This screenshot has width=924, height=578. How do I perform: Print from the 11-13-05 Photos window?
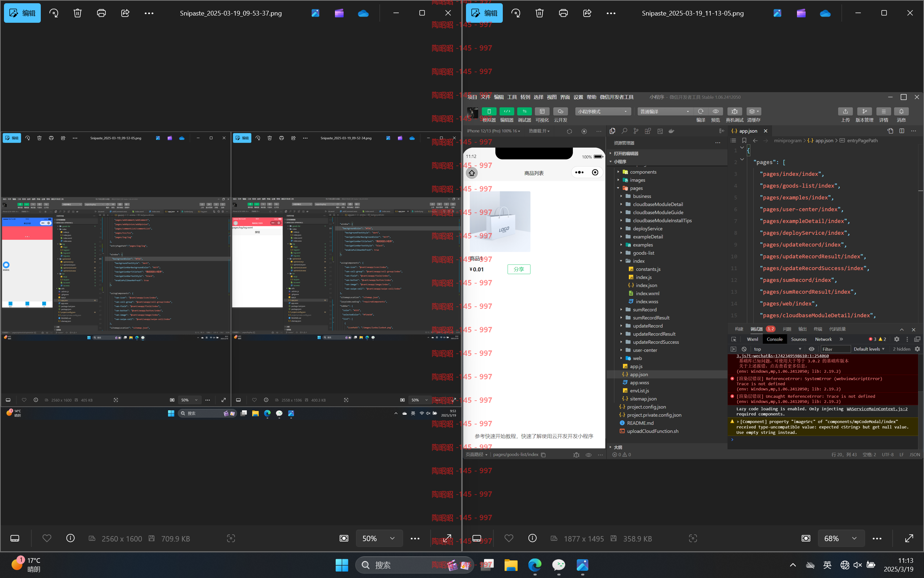pos(563,13)
